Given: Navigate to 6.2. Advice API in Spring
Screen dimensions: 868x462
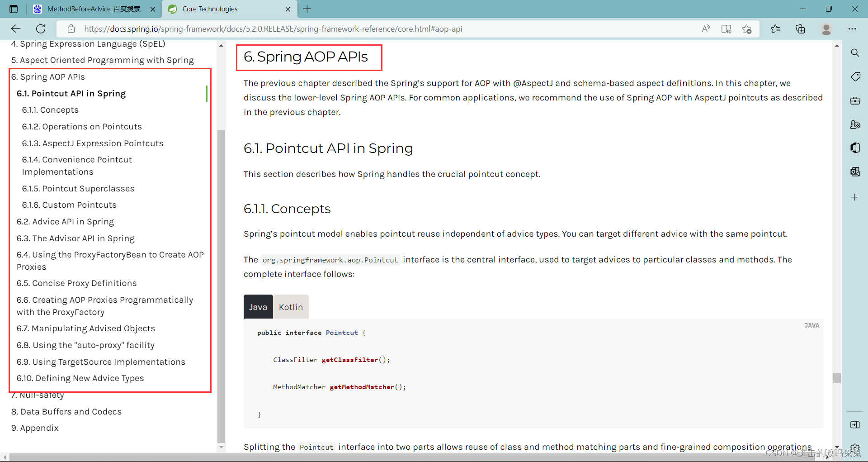Looking at the screenshot, I should [65, 222].
